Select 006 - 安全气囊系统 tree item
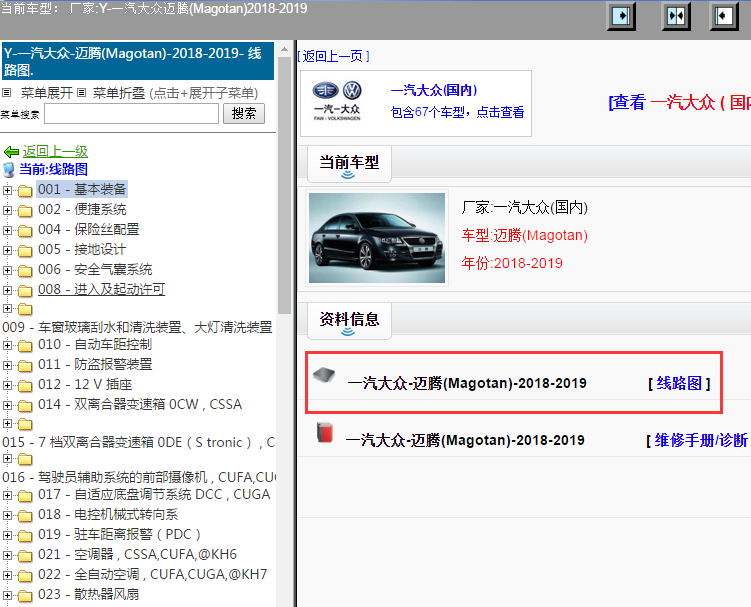Image resolution: width=751 pixels, height=607 pixels. tap(95, 269)
